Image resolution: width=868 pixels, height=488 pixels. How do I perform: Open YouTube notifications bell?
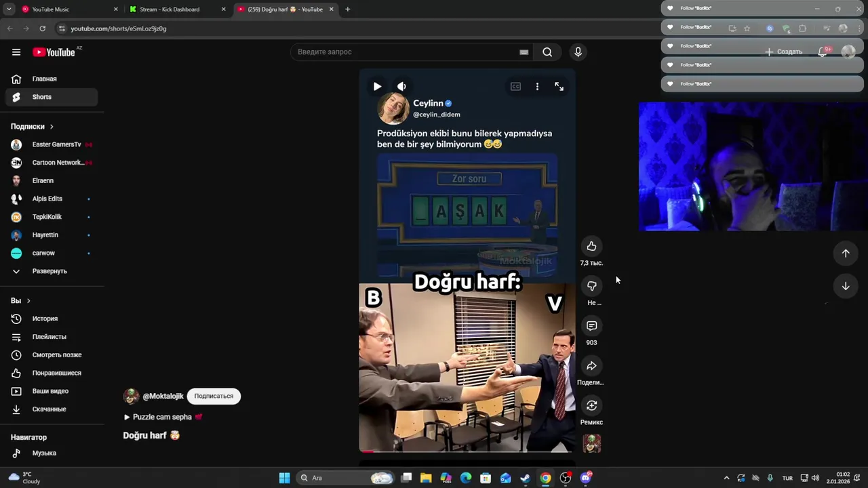pyautogui.click(x=823, y=52)
